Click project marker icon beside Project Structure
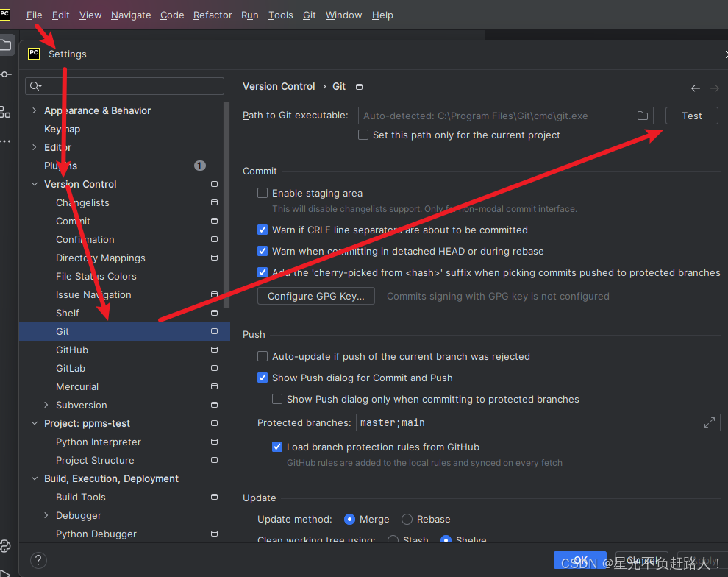Viewport: 728px width, 577px height. point(214,460)
